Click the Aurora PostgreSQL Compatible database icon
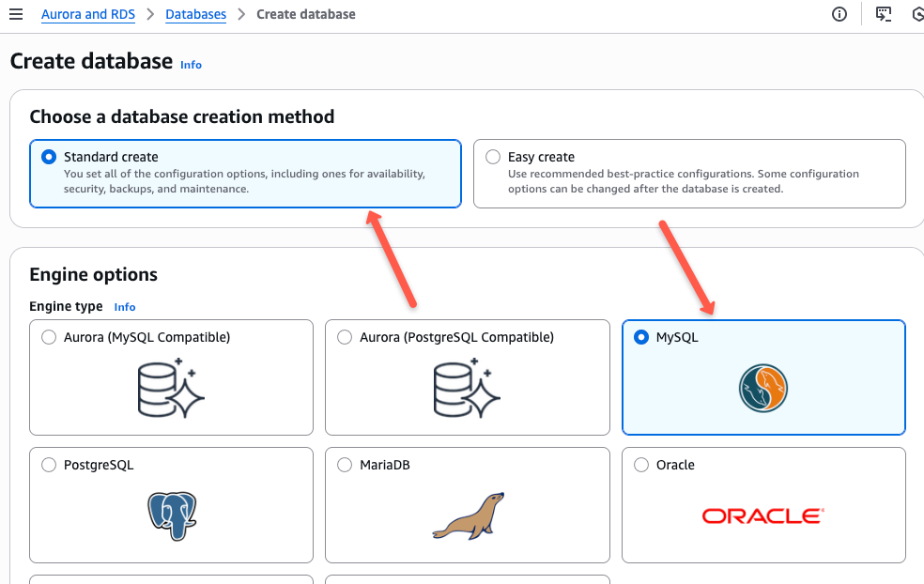Viewport: 924px width, 584px height. point(467,388)
